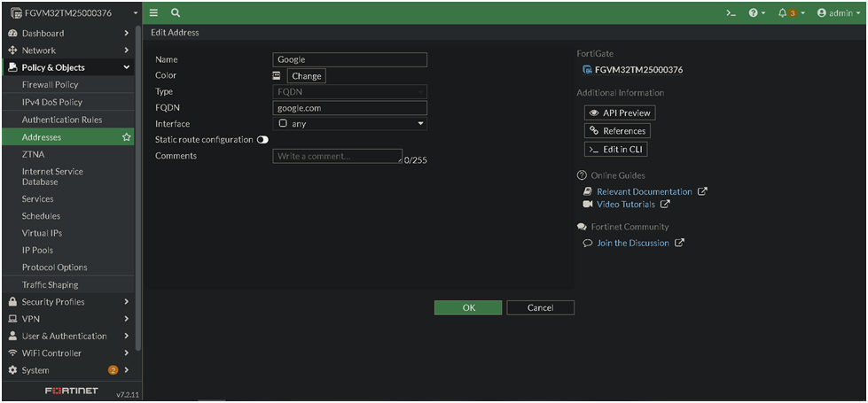Open the Join the Discussion link
The width and height of the screenshot is (868, 403).
633,243
